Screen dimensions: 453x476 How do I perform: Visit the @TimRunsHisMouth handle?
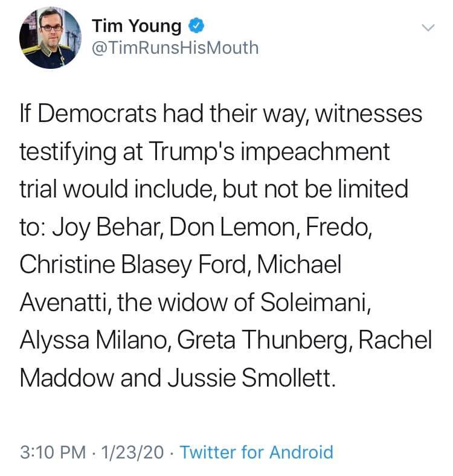(x=175, y=48)
